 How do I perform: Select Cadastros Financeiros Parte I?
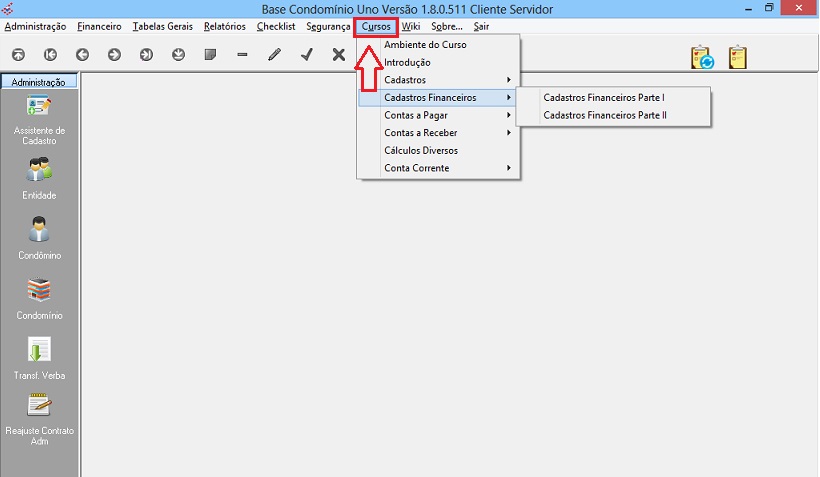[x=604, y=98]
